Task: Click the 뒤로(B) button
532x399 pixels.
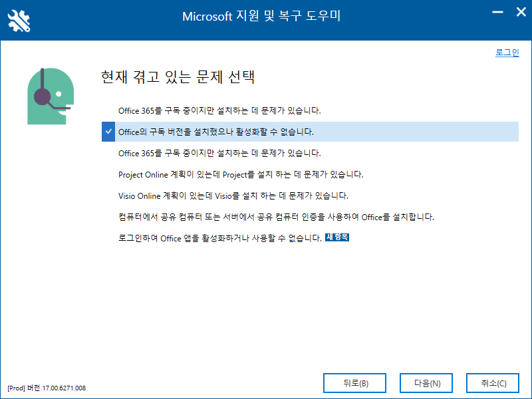Action: (x=355, y=383)
